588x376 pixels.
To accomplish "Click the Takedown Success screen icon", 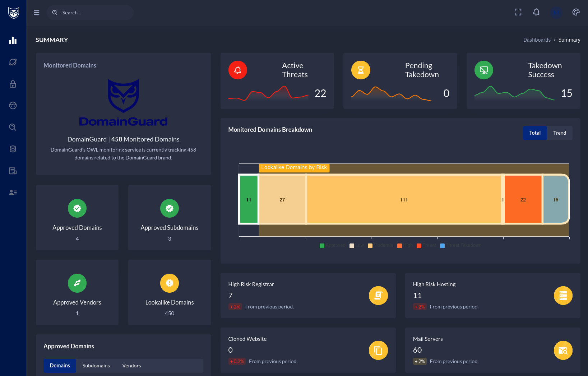I will click(x=484, y=70).
